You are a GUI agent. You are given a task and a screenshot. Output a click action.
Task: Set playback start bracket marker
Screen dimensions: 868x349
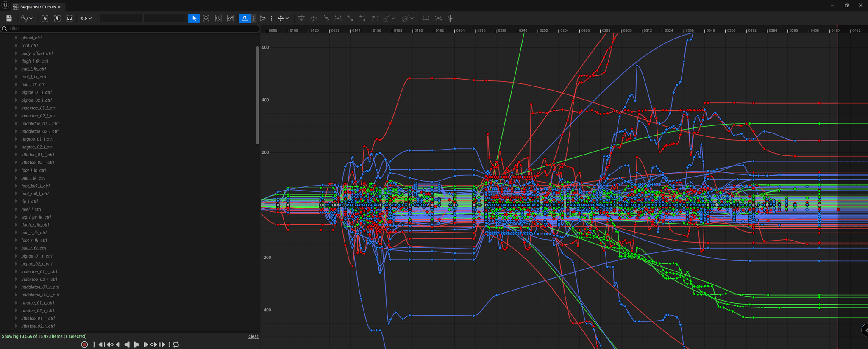[94, 344]
